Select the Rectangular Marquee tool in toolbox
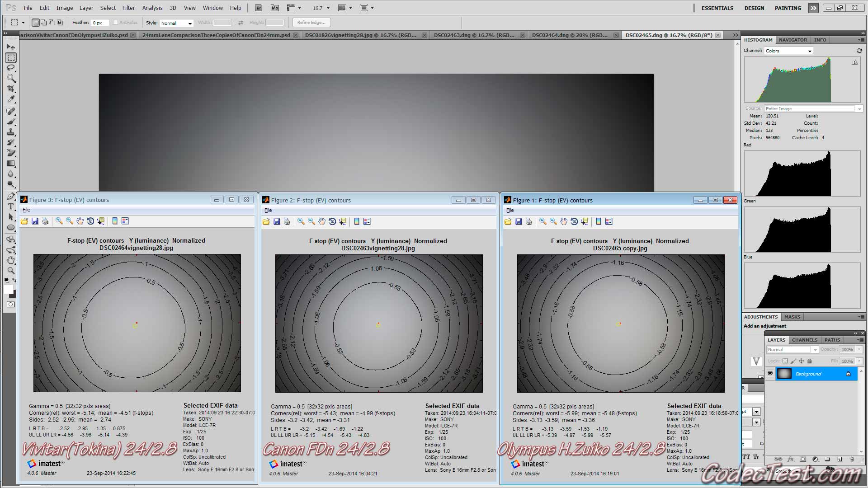Screen dimensions: 868x488 click(x=11, y=57)
